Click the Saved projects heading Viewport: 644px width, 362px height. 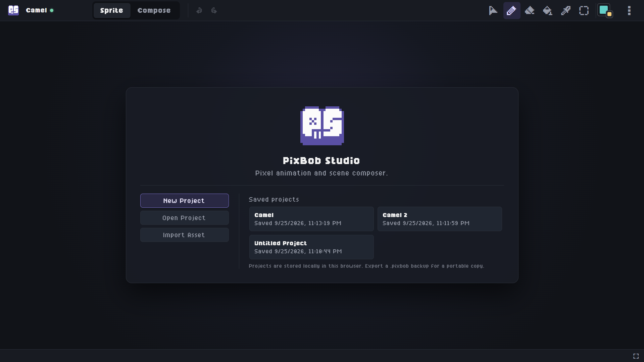(x=274, y=199)
